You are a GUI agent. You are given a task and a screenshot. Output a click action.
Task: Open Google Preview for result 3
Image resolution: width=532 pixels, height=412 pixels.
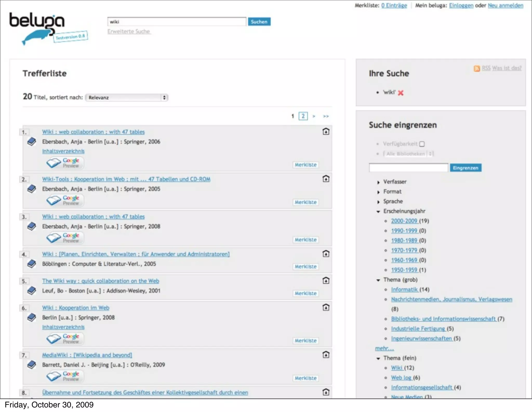[65, 238]
